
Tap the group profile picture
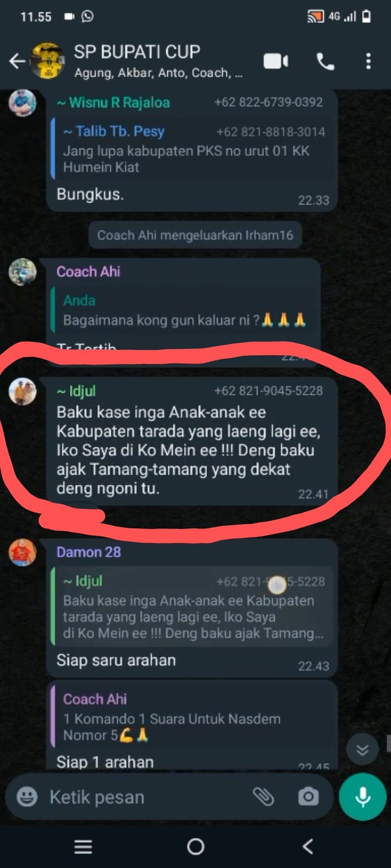pyautogui.click(x=47, y=61)
